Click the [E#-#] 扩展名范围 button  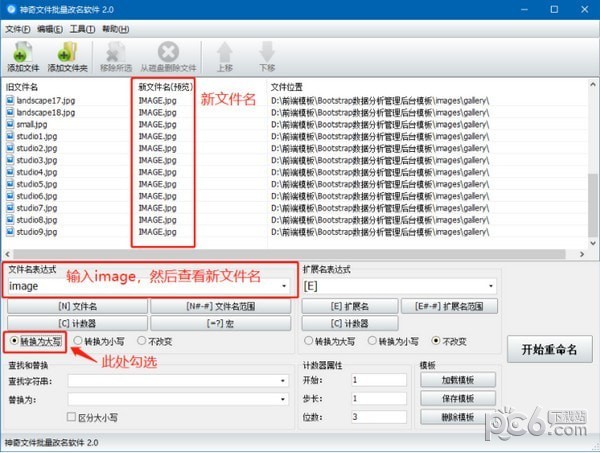point(449,306)
